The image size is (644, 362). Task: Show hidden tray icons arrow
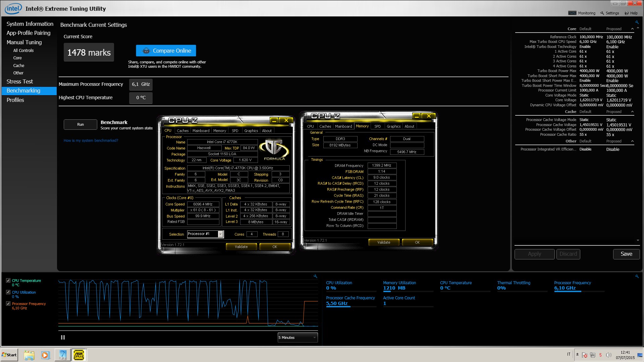[x=577, y=355]
